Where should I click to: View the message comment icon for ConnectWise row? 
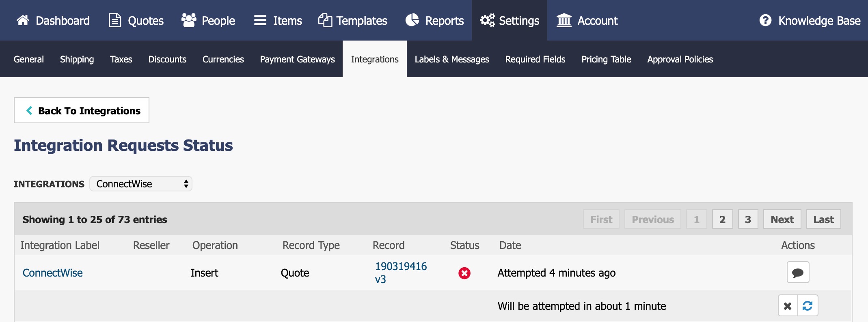[x=798, y=272]
